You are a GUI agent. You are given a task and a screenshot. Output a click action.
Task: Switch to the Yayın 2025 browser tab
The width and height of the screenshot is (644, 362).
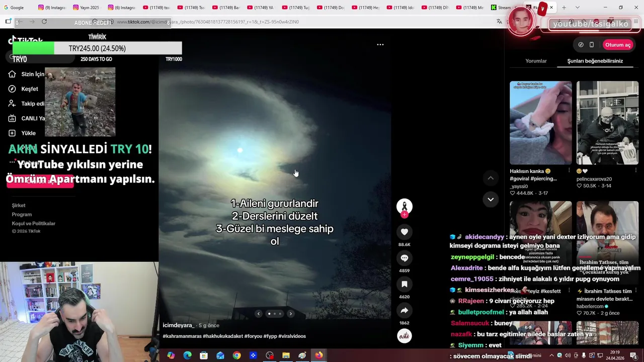pos(87,8)
